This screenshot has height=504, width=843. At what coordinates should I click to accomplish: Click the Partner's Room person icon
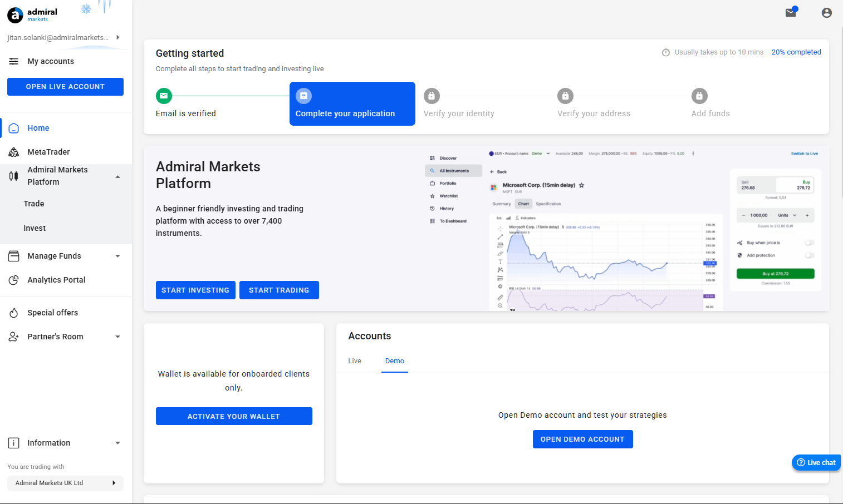[13, 337]
